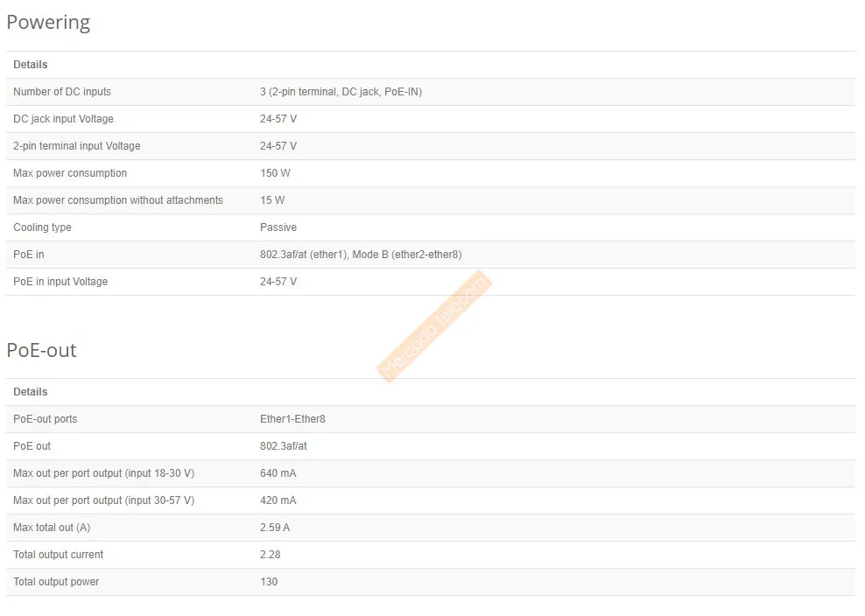The image size is (865, 616).
Task: Click the diagonal orange watermark text
Action: pyautogui.click(x=435, y=325)
